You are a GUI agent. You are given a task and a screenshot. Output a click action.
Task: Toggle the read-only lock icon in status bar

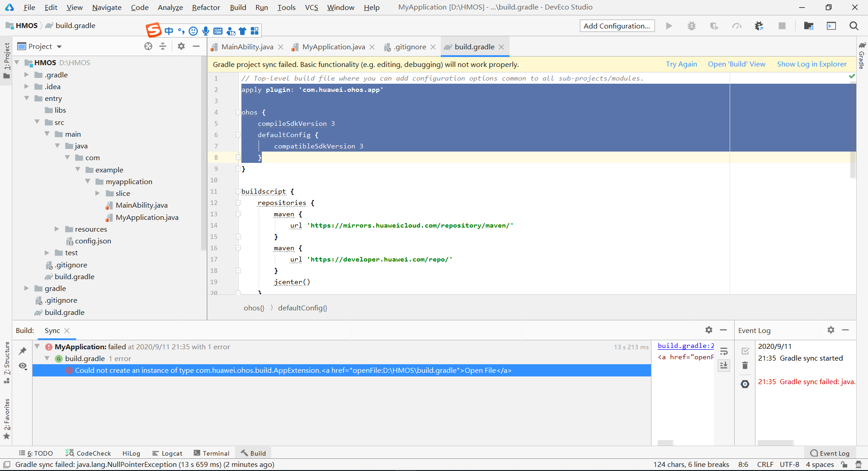point(844,464)
